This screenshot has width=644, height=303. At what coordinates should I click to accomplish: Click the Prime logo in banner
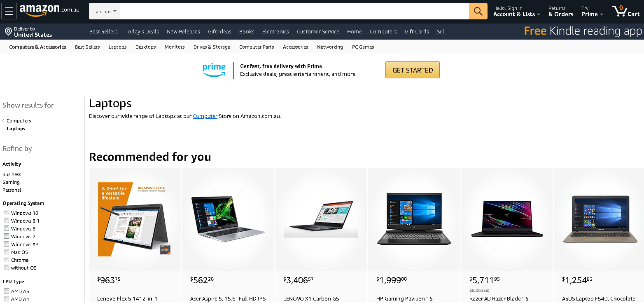point(214,70)
